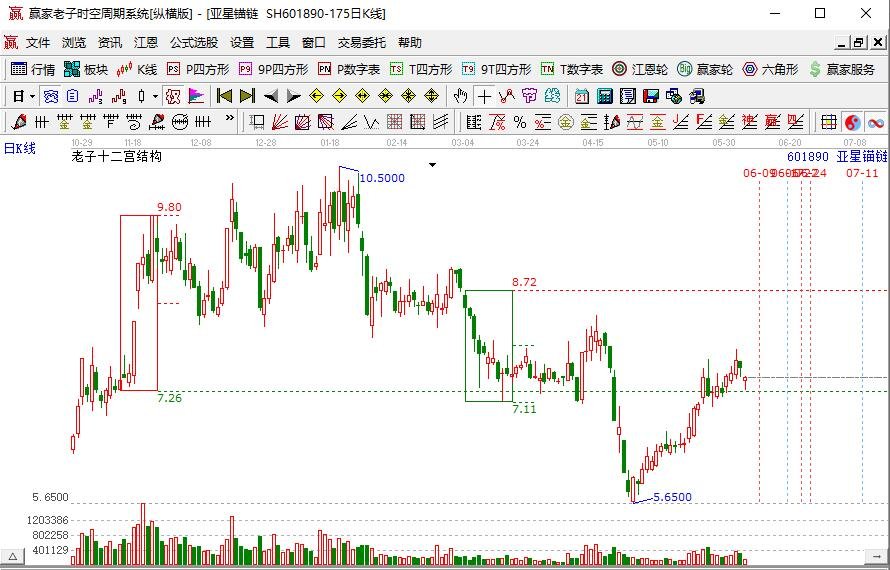Open the 江恩 menu
The height and width of the screenshot is (570, 890).
pos(146,43)
